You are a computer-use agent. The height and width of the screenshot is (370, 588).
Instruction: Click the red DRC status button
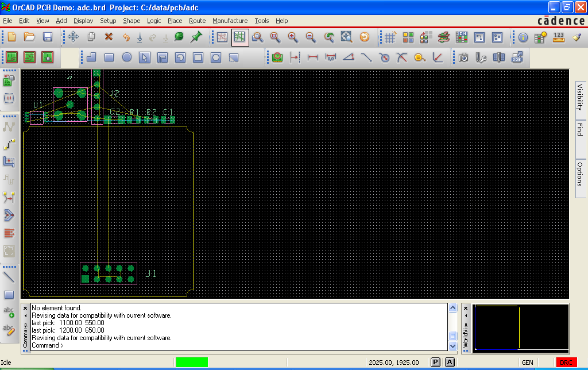566,363
